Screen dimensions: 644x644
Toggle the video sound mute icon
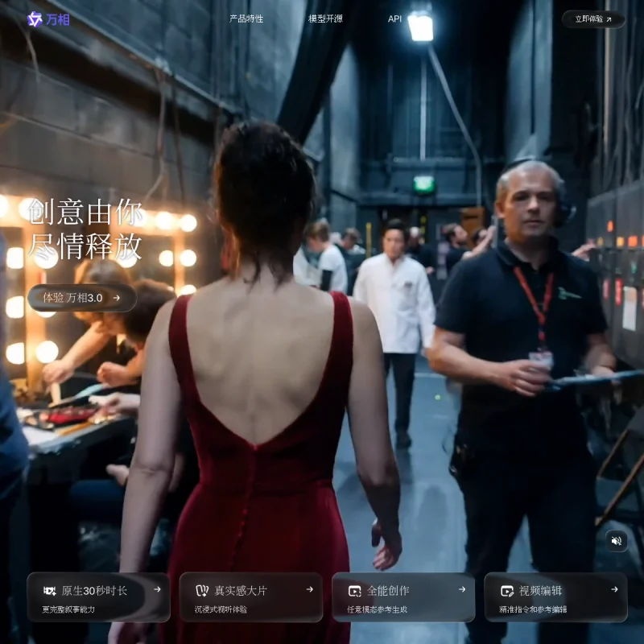pos(616,541)
